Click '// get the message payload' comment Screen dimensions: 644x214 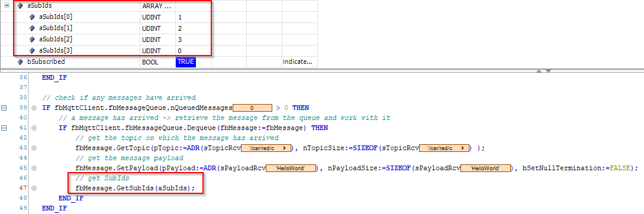point(130,158)
